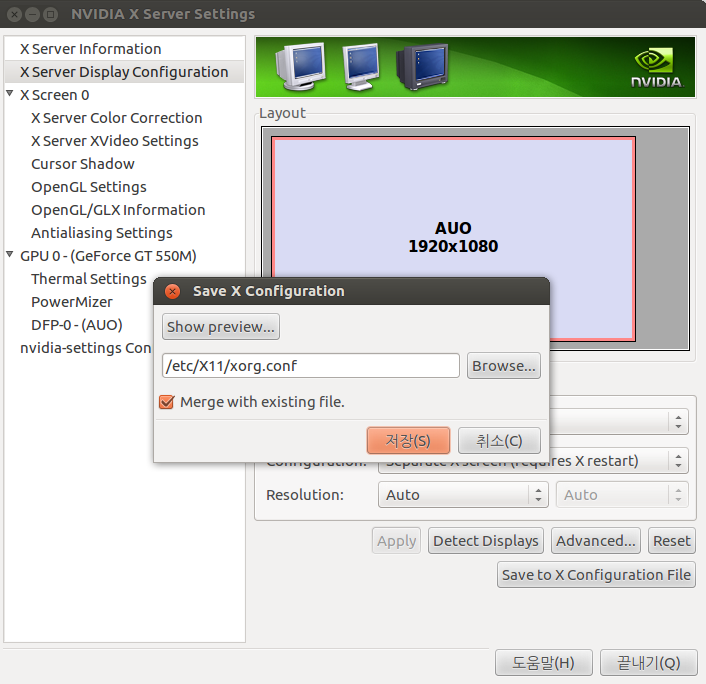
Task: Collapse the X Screen 0 tree arrow
Action: pyautogui.click(x=10, y=93)
